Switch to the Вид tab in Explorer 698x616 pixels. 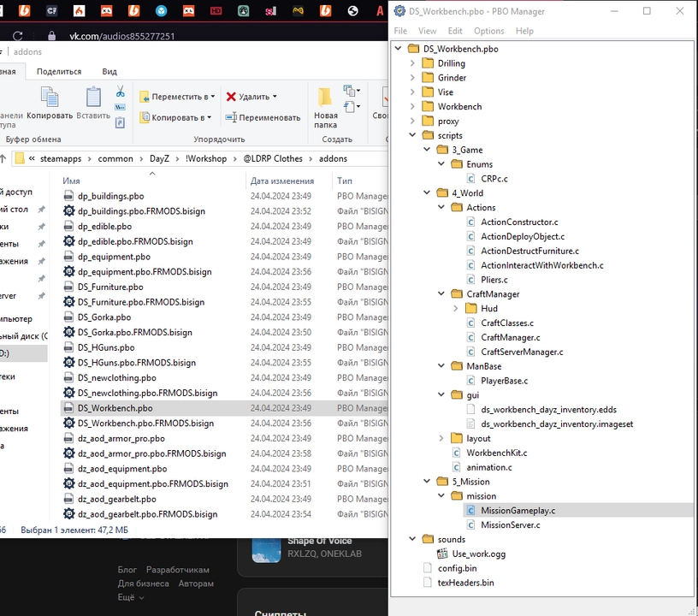pyautogui.click(x=109, y=71)
